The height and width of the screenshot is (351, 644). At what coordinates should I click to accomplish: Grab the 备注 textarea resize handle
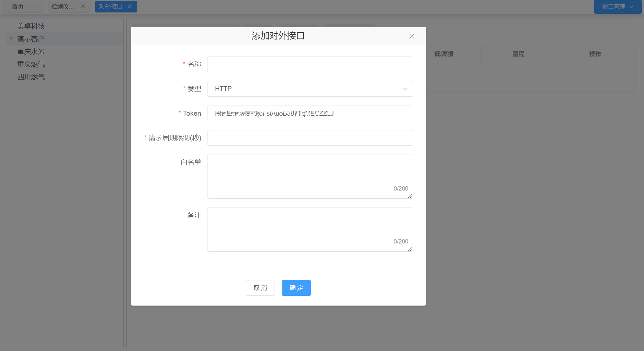click(410, 249)
